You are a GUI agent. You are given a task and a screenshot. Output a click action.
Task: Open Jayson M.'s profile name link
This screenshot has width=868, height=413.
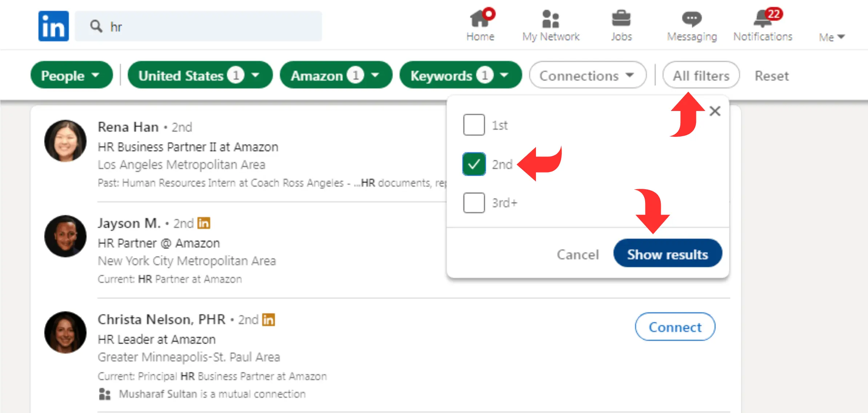point(129,223)
